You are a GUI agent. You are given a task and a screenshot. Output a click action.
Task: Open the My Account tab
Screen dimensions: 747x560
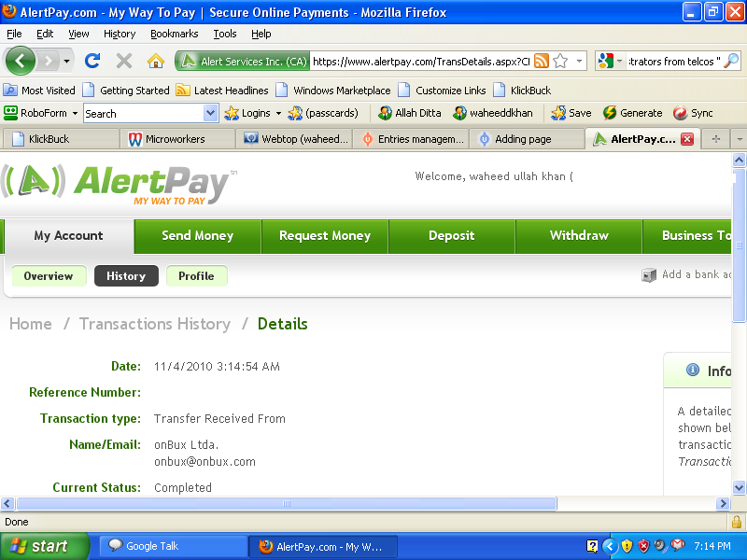[68, 236]
